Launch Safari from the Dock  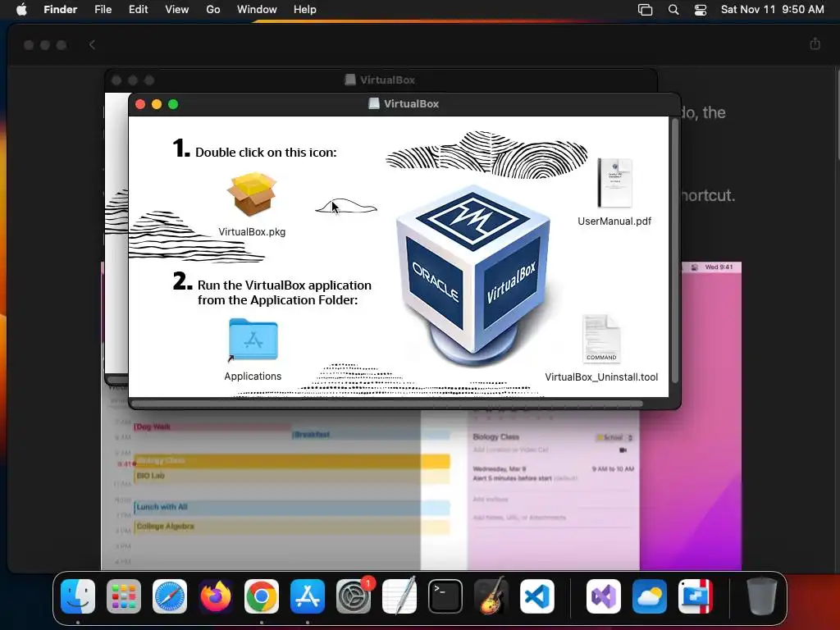pos(170,596)
